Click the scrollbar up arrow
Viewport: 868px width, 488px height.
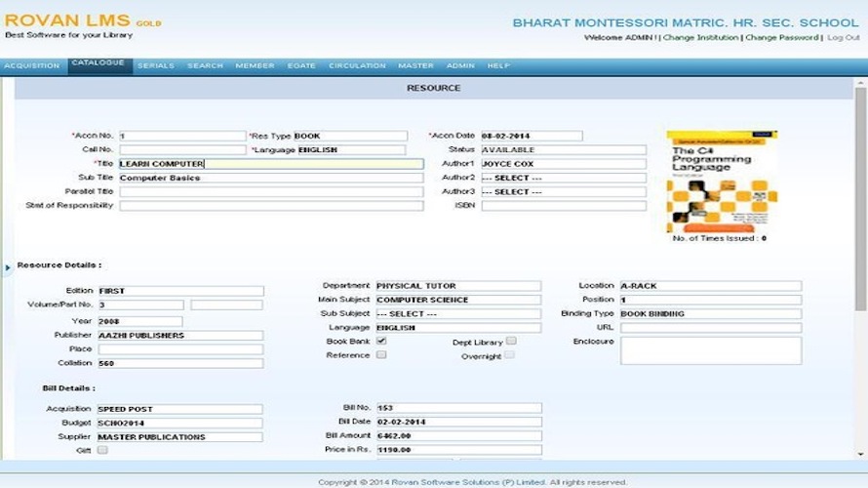(860, 83)
